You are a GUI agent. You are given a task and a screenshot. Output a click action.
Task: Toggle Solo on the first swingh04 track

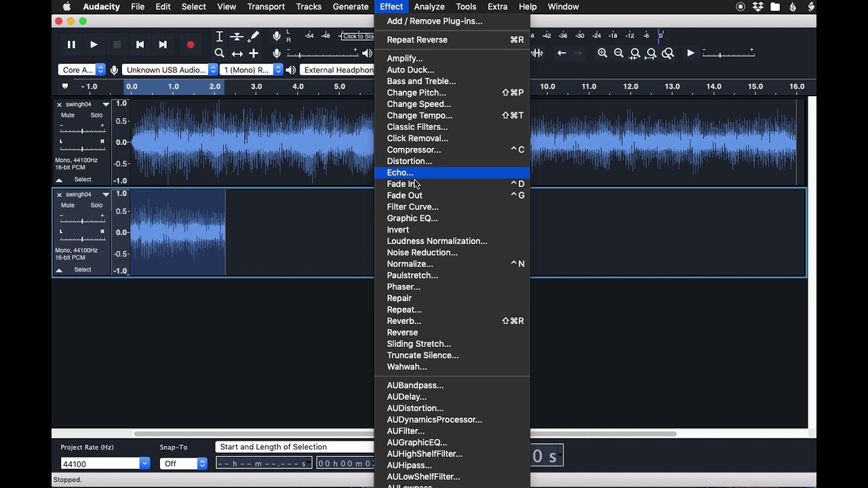pos(97,115)
